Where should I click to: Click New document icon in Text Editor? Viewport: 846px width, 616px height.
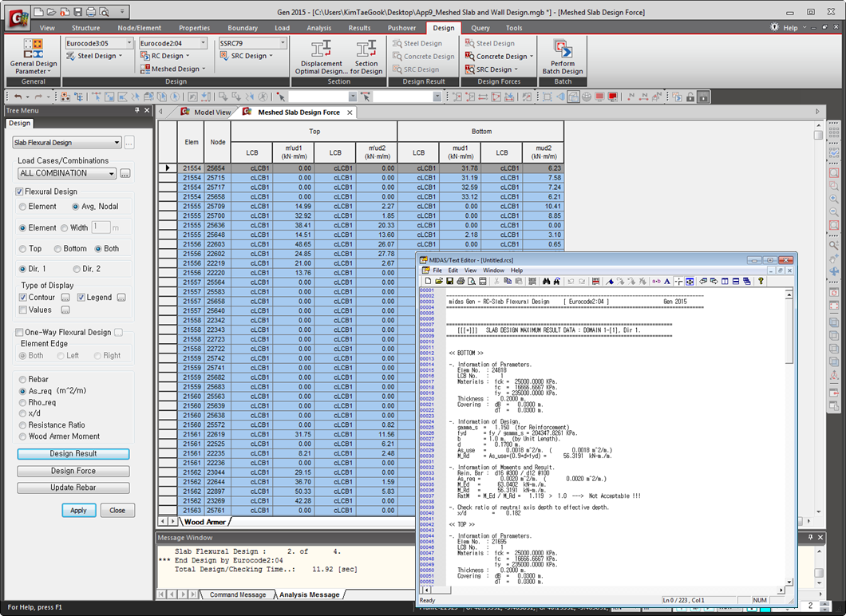tap(428, 281)
